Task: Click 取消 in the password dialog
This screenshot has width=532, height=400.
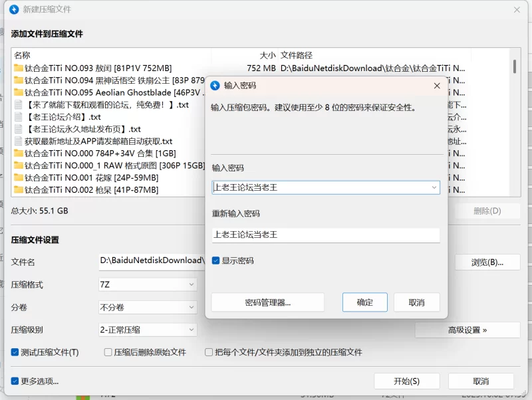Action: [x=417, y=302]
